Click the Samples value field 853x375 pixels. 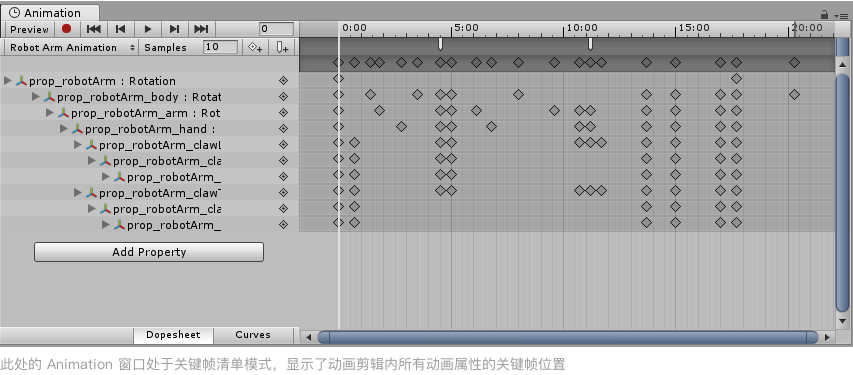coord(220,47)
